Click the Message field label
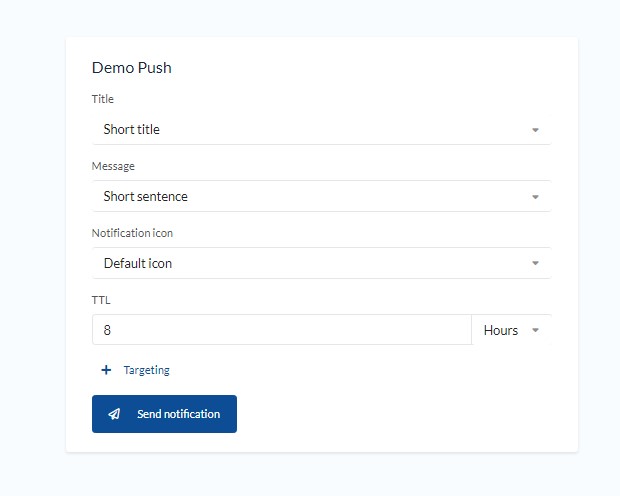Screen dimensions: 620x496 113,166
